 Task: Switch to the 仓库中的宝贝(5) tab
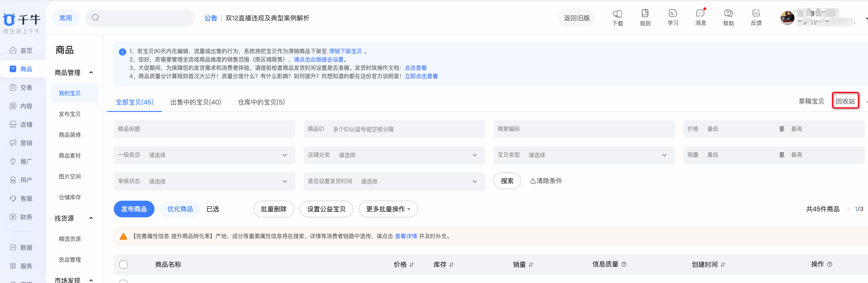click(x=261, y=102)
